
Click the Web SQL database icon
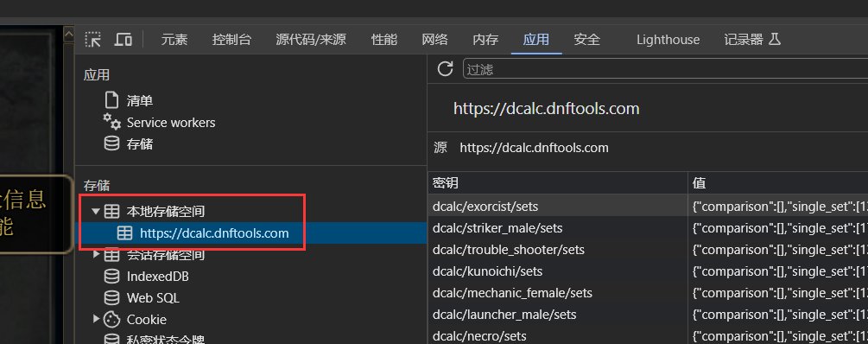click(x=111, y=298)
